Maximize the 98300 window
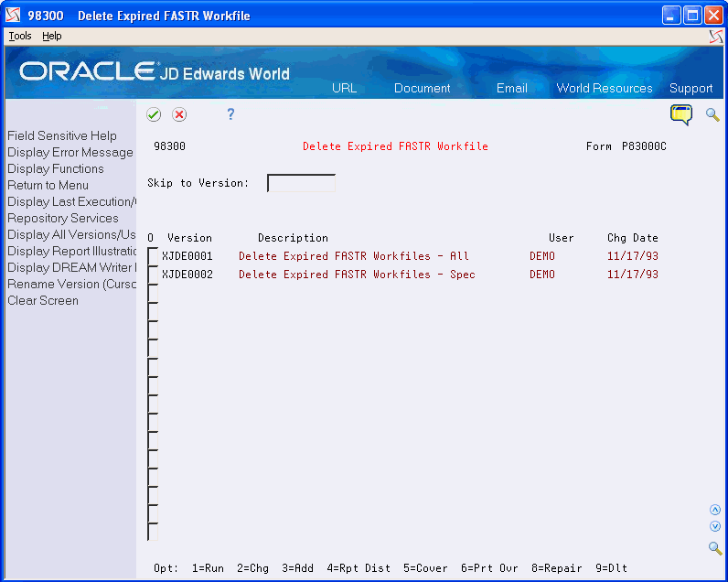The height and width of the screenshot is (582, 728). point(692,16)
